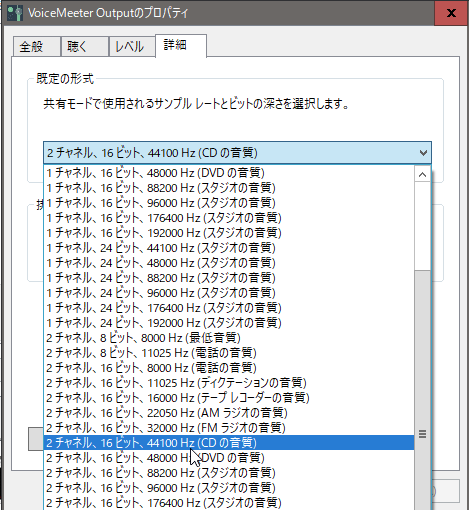Choose 2 チャネル 16 ビット 32000 Hz FM ラジオ

[229, 428]
